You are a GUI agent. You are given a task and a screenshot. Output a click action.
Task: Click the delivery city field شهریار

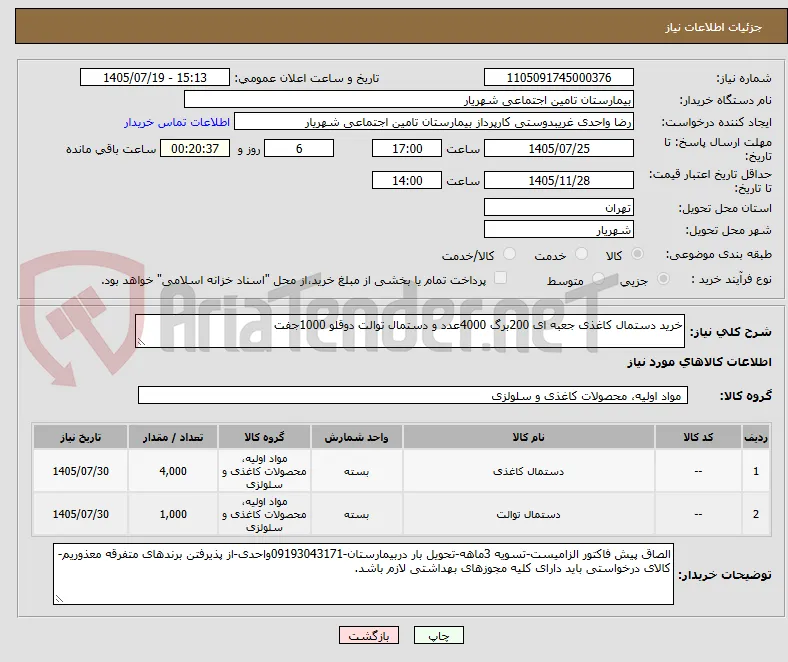(558, 229)
